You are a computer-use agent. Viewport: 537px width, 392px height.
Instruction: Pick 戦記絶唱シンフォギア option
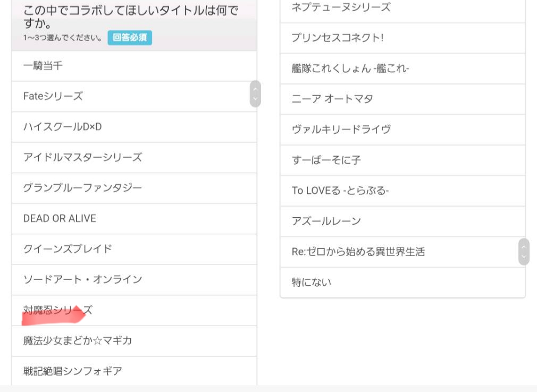click(134, 371)
